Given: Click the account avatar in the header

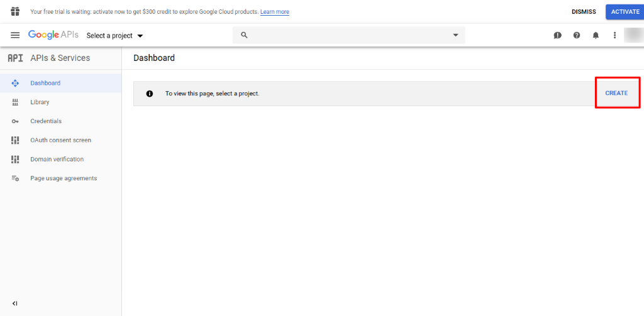Looking at the screenshot, I should pyautogui.click(x=632, y=35).
